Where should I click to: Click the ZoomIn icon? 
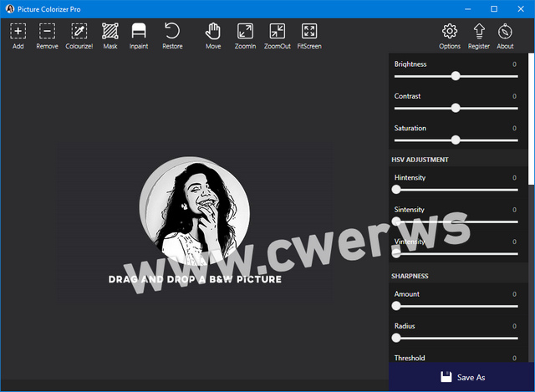pyautogui.click(x=245, y=32)
